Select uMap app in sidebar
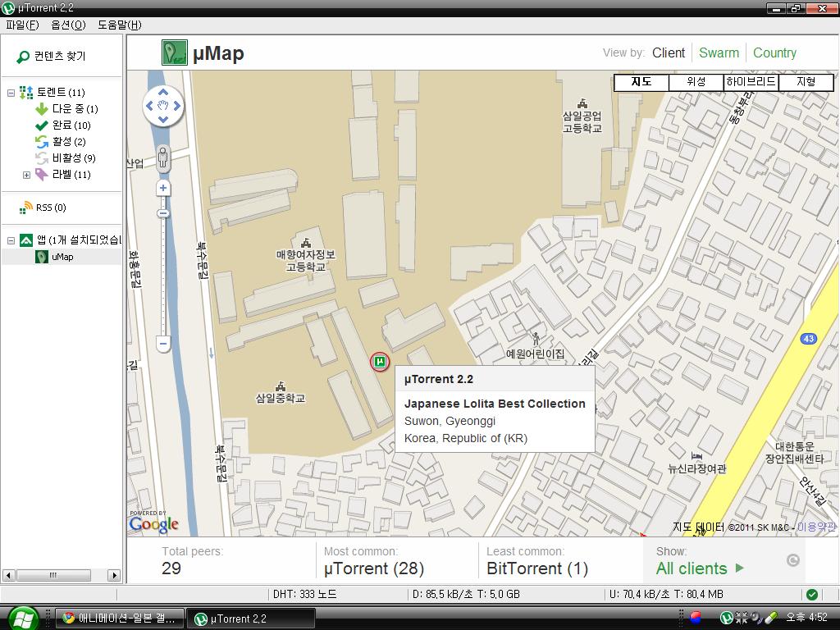Screen dimensions: 840x630 62,257
